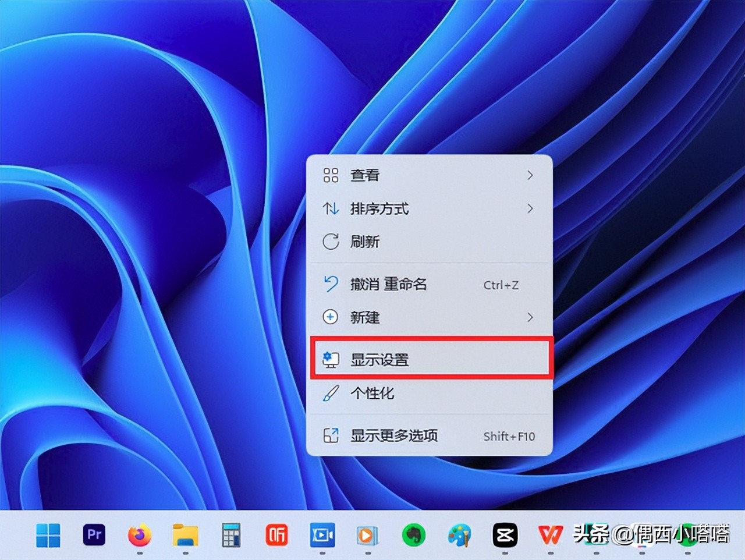Launch Microsoft Paint
Image resolution: width=745 pixels, height=560 pixels.
click(460, 536)
